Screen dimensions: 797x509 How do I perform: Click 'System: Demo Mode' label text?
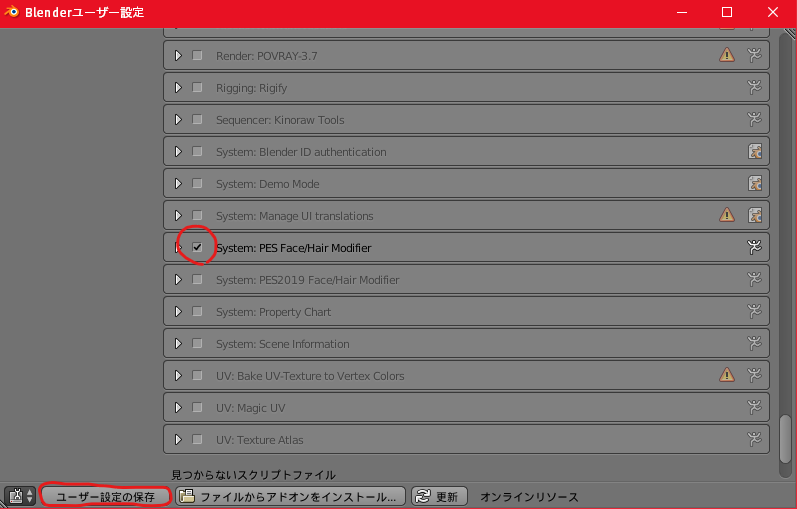(268, 184)
